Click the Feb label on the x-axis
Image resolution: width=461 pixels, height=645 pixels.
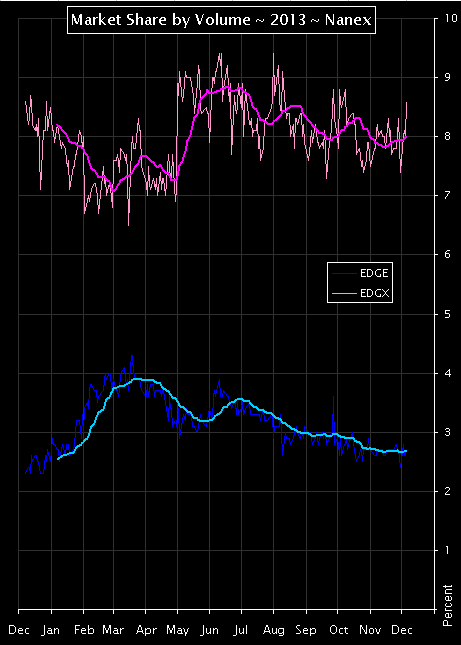pos(84,630)
